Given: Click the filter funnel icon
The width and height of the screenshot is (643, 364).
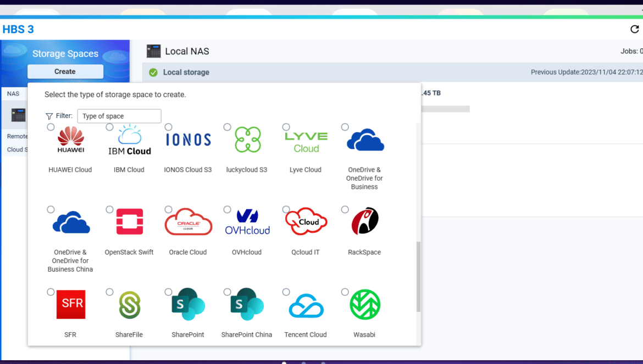Looking at the screenshot, I should pos(49,116).
